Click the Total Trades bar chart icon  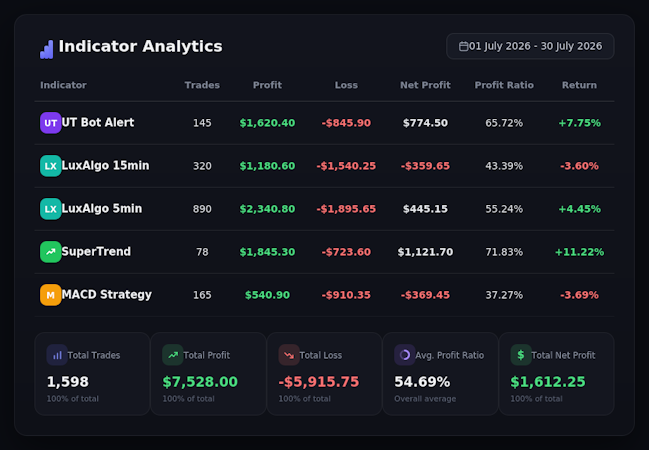point(57,355)
